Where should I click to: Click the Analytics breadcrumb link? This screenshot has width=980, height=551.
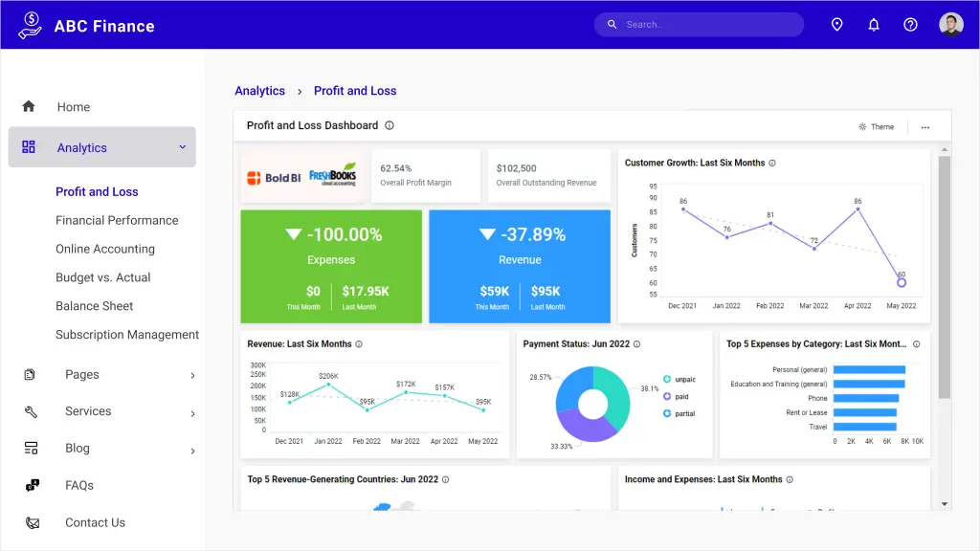pyautogui.click(x=260, y=91)
